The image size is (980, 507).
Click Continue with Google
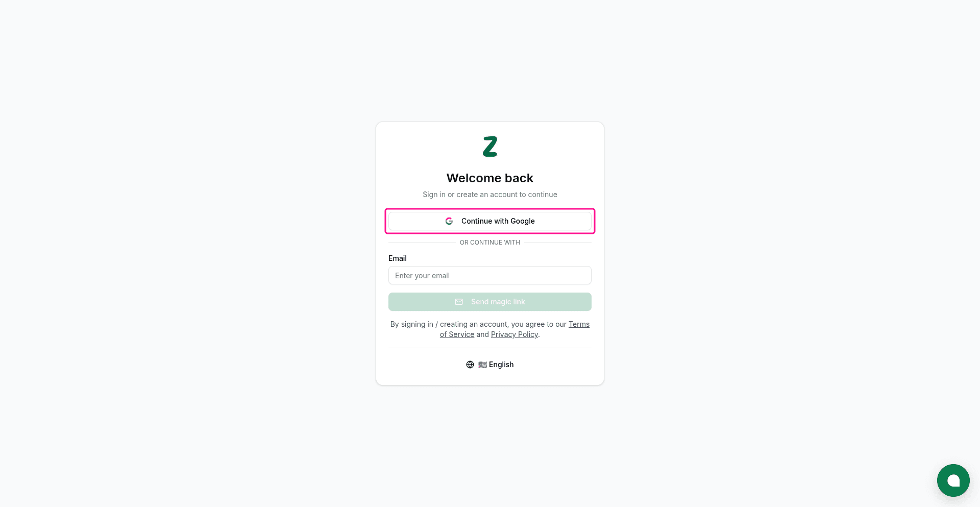[489, 221]
